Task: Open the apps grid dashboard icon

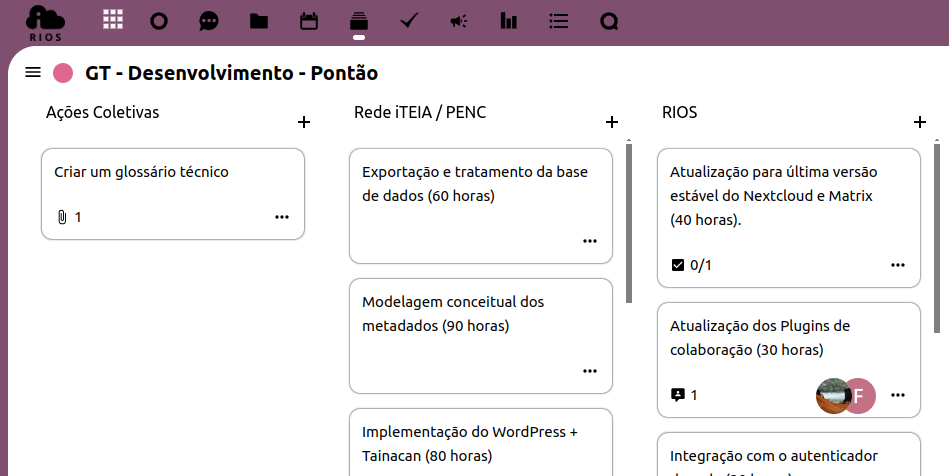Action: [x=113, y=19]
